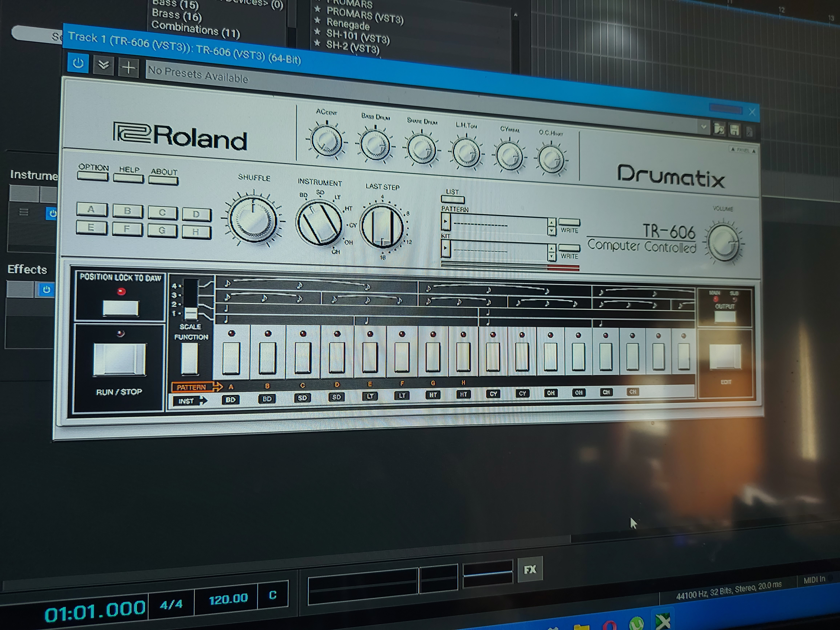Click the VOLUME knob near TR-606 label

pyautogui.click(x=723, y=242)
